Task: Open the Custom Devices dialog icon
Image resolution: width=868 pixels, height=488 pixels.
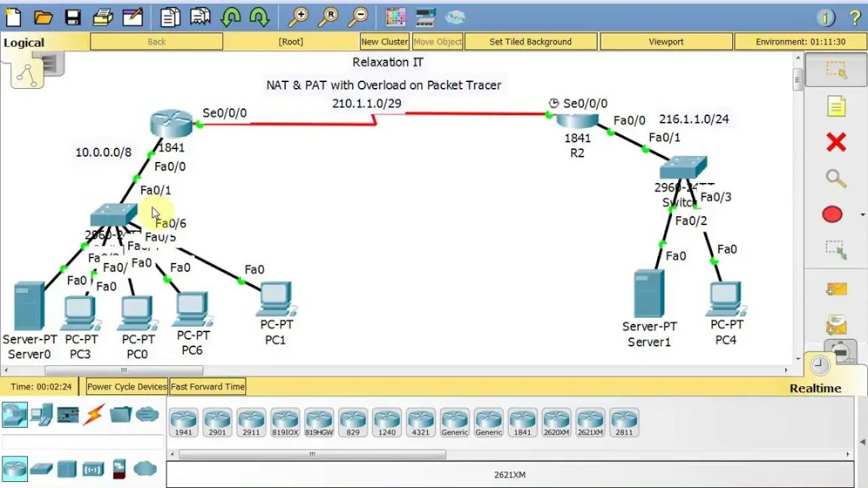Action: pos(425,17)
